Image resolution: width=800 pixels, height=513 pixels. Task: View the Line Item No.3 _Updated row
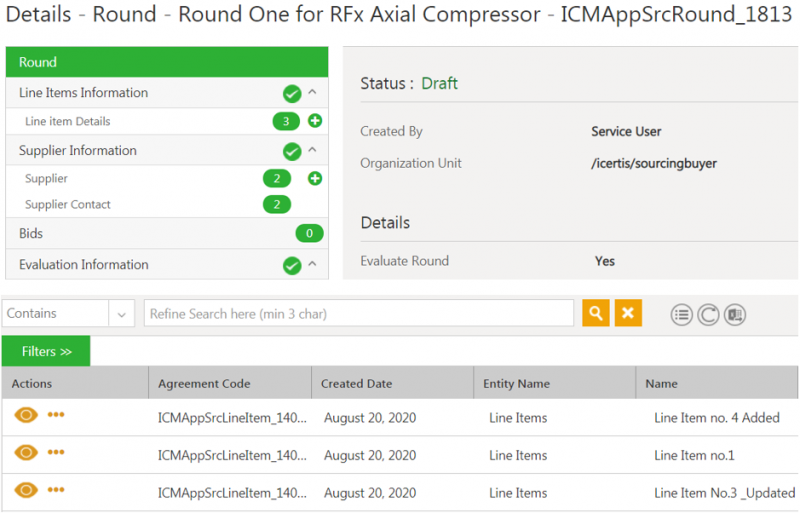(x=26, y=491)
